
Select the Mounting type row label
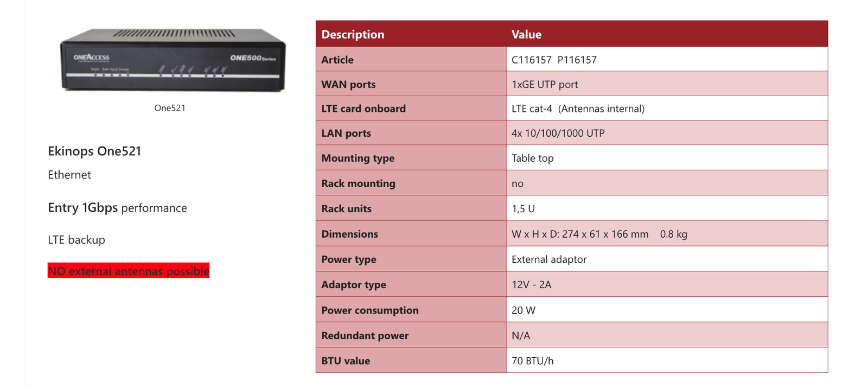click(358, 158)
